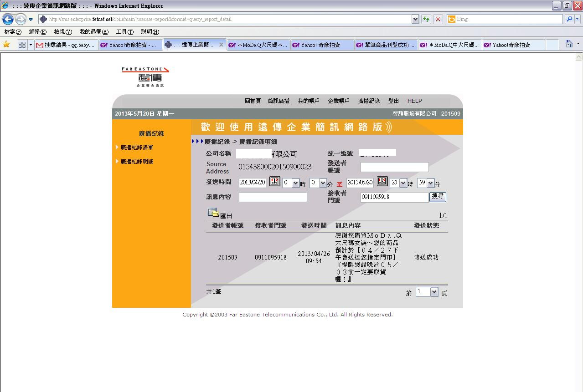
Task: Click the Quick Tabs grid icon
Action: point(21,45)
